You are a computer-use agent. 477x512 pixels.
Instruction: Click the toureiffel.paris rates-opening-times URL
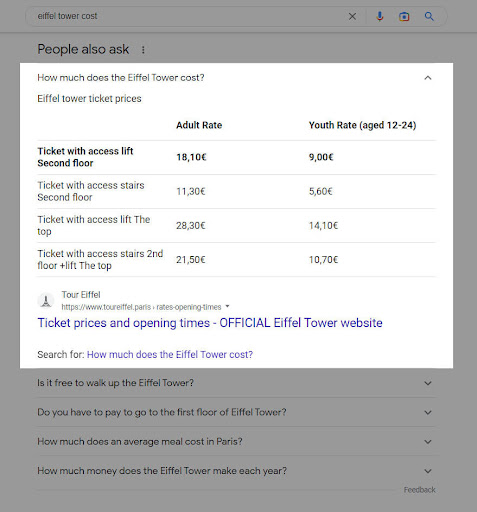click(x=141, y=307)
